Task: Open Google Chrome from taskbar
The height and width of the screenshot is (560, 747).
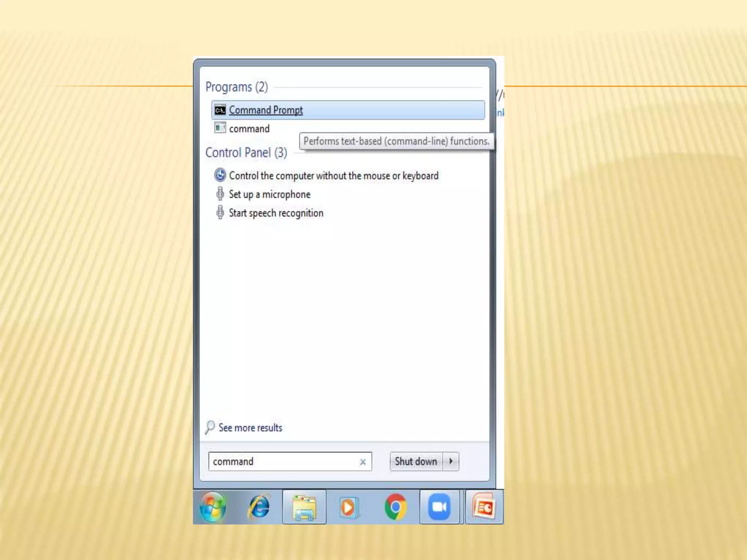Action: tap(395, 507)
